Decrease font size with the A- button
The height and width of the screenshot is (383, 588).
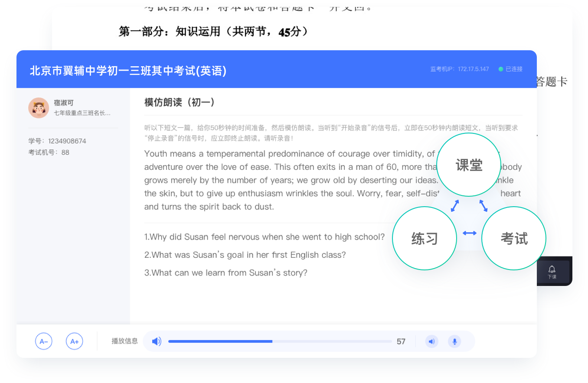[x=44, y=341]
